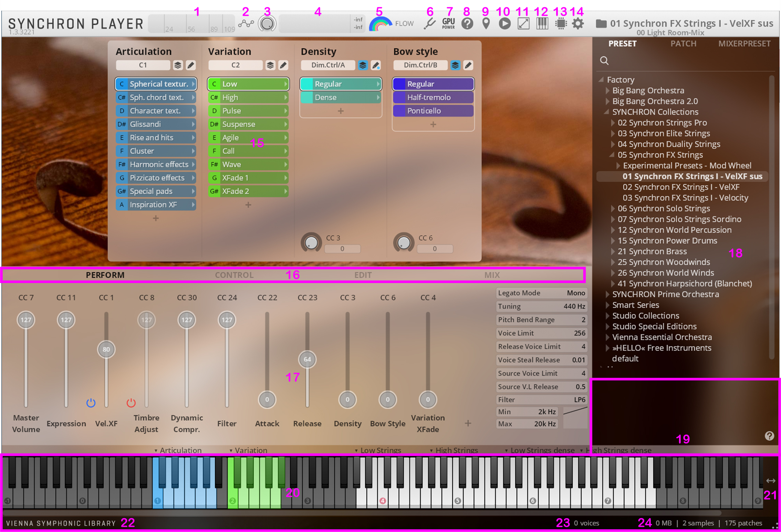The height and width of the screenshot is (532, 781).
Task: Switch to the MIX tab
Action: coord(492,275)
